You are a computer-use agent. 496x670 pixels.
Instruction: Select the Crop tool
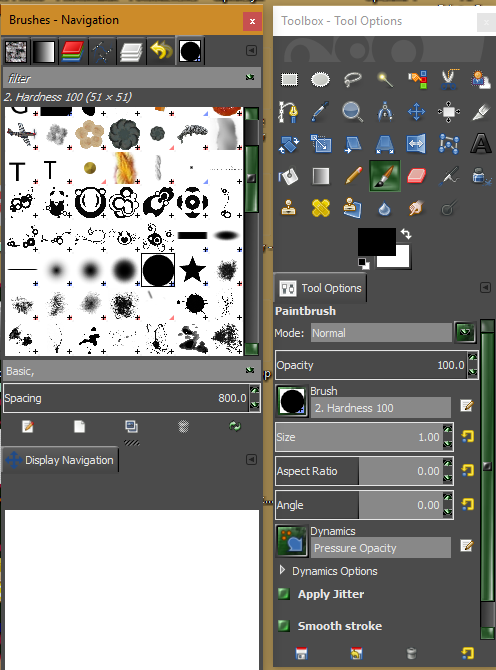481,112
